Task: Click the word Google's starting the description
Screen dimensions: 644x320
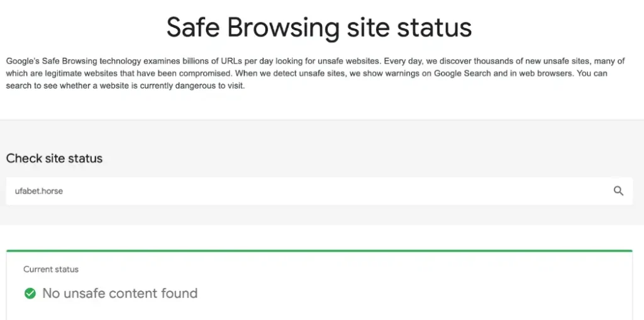Action: pos(22,61)
